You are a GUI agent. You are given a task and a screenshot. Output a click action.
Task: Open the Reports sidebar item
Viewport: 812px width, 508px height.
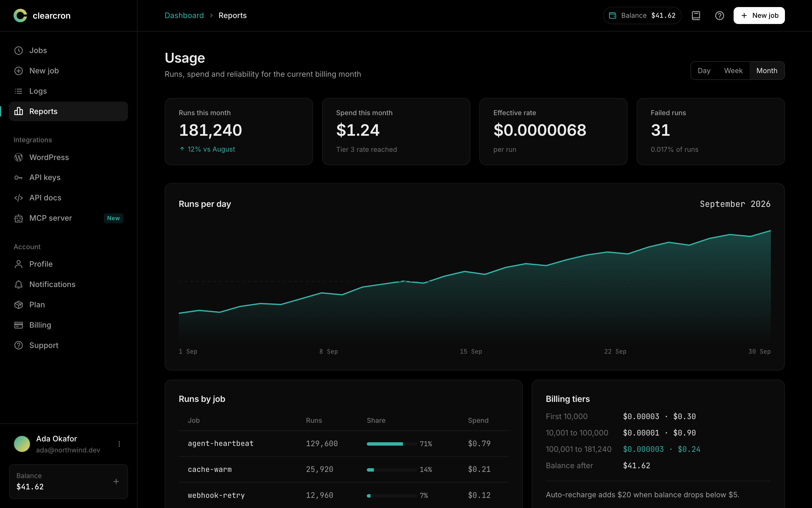point(69,111)
